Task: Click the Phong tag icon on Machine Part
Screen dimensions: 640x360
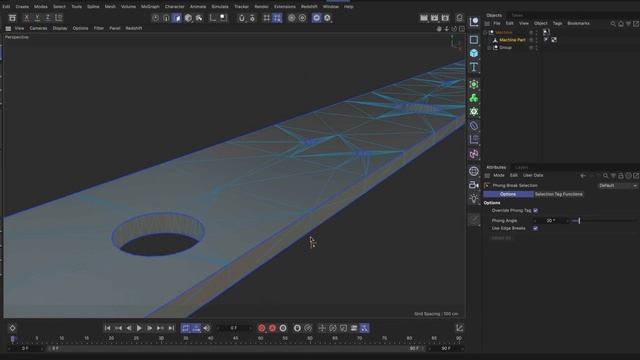Action: pyautogui.click(x=546, y=40)
